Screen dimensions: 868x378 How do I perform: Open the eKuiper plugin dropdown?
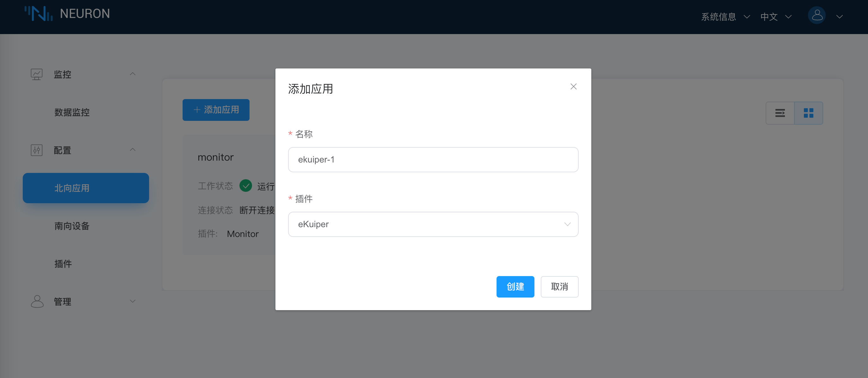click(x=433, y=224)
